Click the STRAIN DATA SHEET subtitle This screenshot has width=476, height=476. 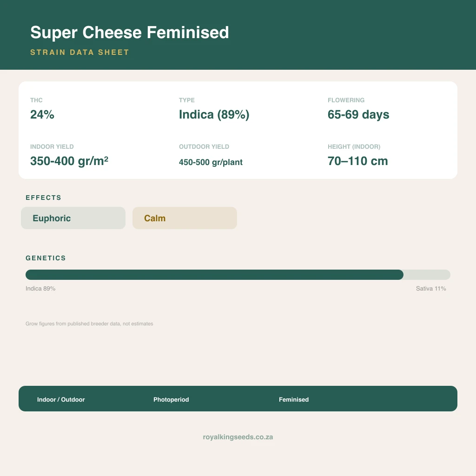[x=79, y=52]
